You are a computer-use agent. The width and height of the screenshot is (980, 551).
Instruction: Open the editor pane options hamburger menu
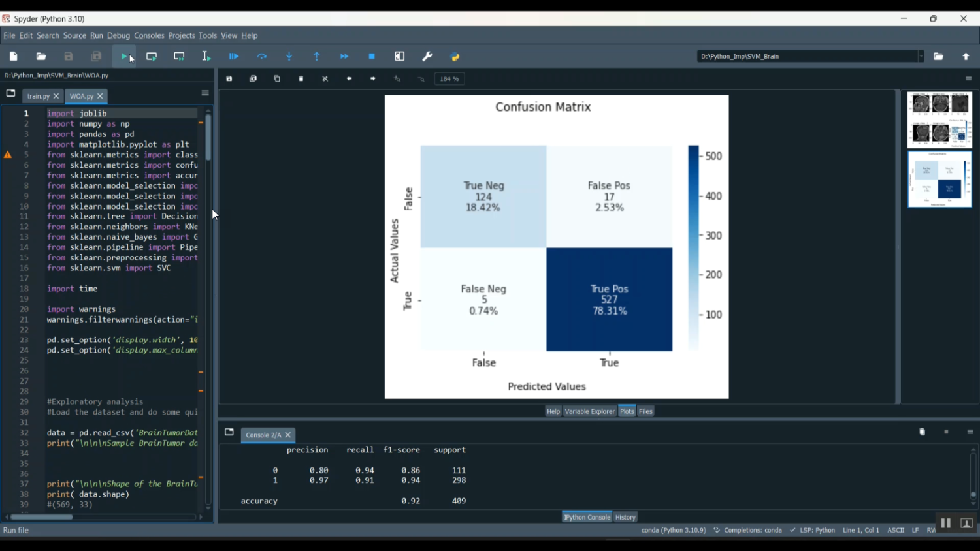[205, 93]
